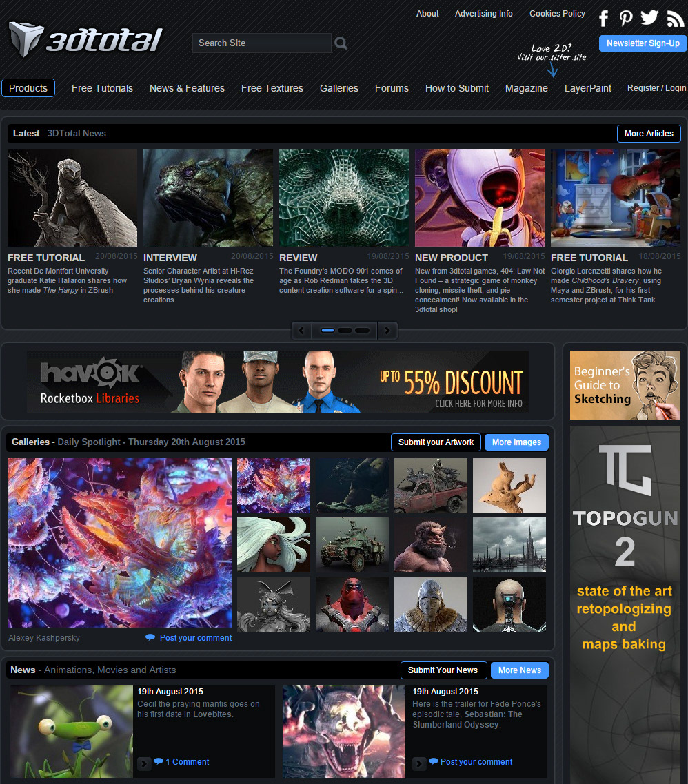Image resolution: width=688 pixels, height=784 pixels.
Task: Click More News button
Action: (519, 670)
